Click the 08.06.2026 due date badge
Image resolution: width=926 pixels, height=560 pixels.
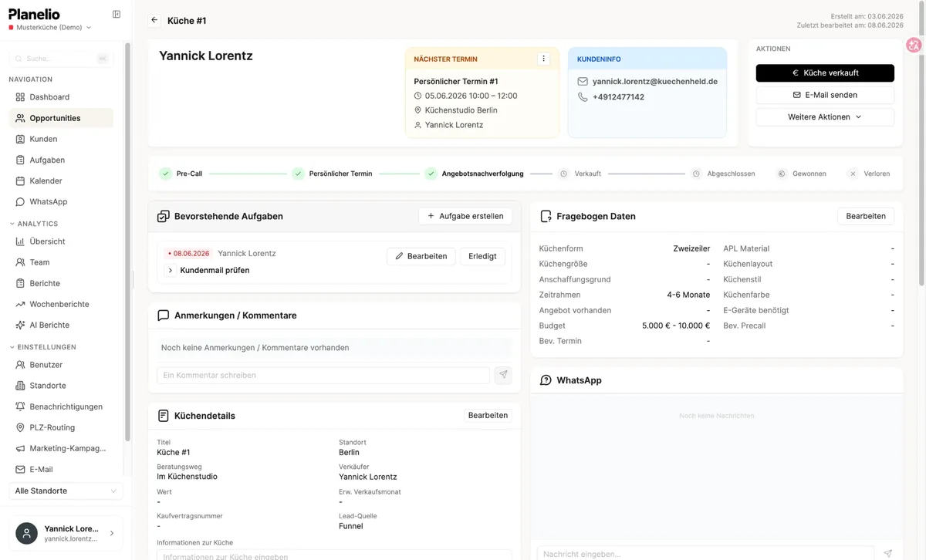pyautogui.click(x=188, y=254)
